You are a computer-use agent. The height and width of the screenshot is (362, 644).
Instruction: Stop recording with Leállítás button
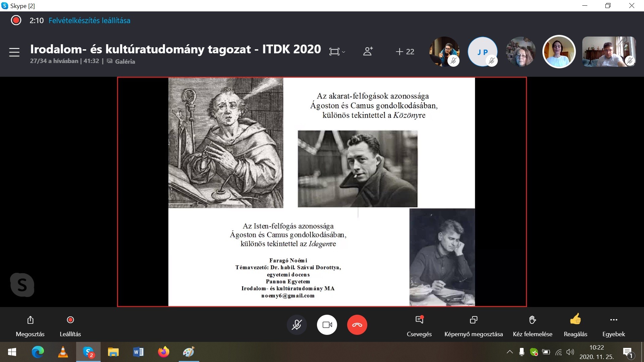tap(70, 320)
